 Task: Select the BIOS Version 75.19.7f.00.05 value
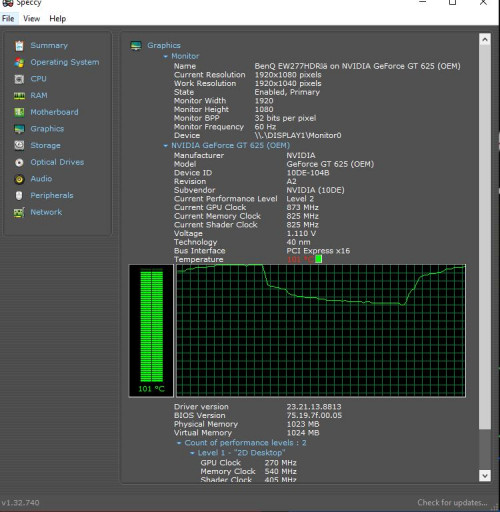click(314, 415)
